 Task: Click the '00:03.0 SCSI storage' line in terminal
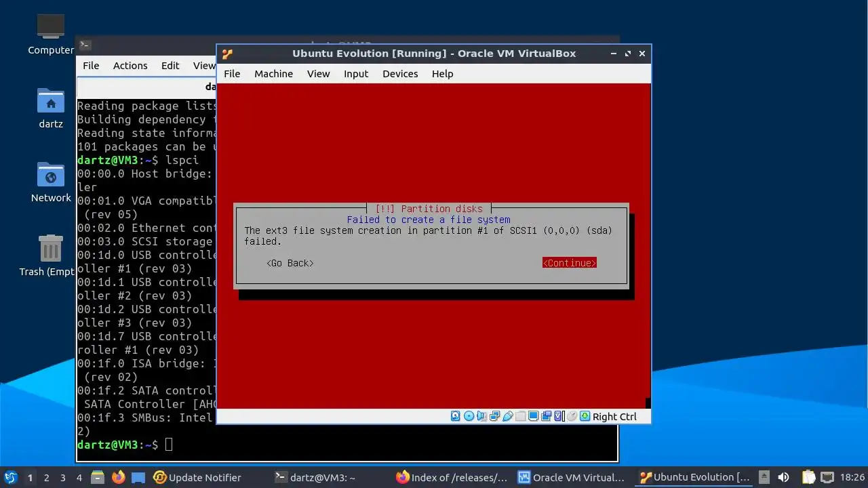[145, 242]
